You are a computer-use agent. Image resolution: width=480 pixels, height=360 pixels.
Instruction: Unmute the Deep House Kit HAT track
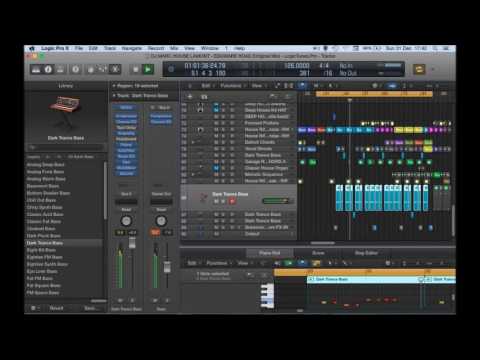click(216, 110)
